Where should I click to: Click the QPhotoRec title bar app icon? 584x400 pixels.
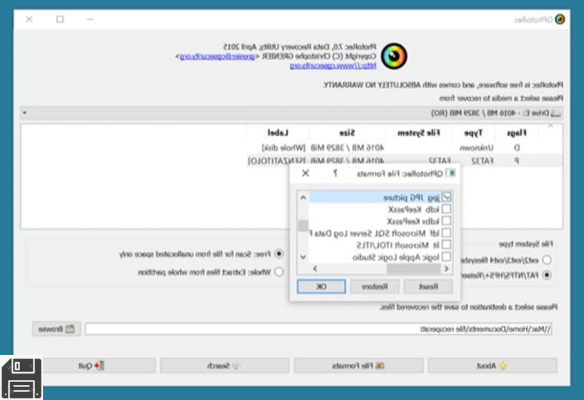click(x=560, y=19)
